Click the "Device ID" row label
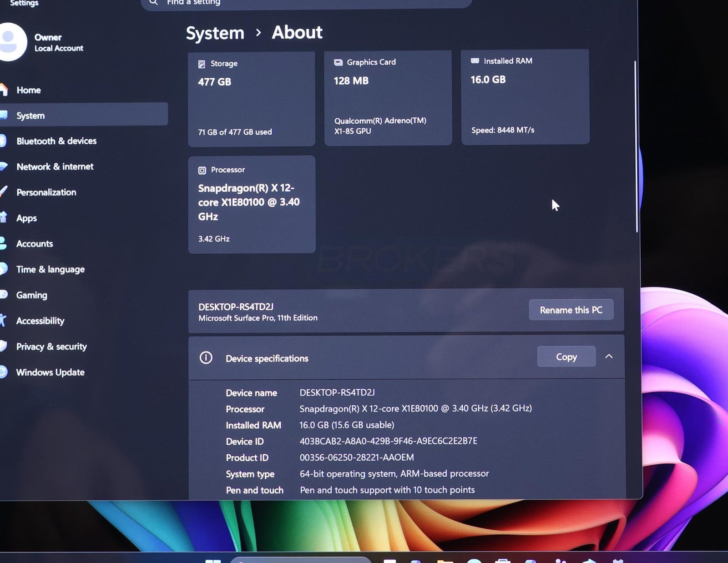728x563 pixels. coord(245,441)
